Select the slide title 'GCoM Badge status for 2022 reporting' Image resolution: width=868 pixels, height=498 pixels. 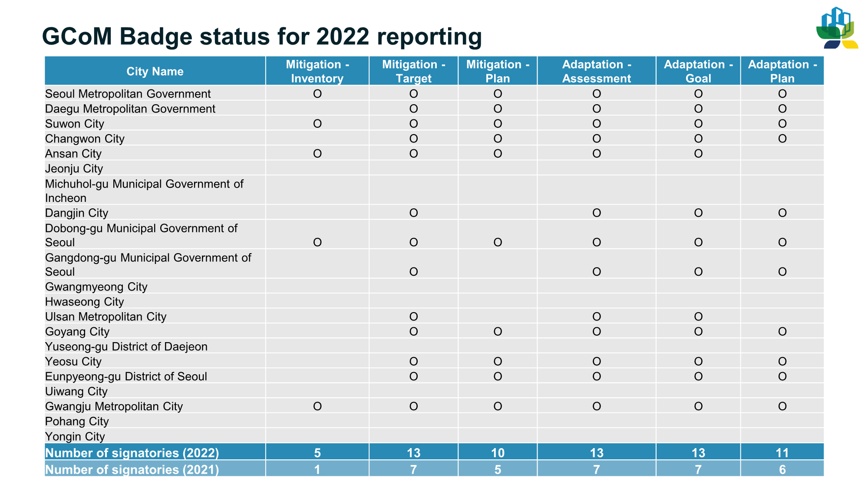(x=262, y=36)
